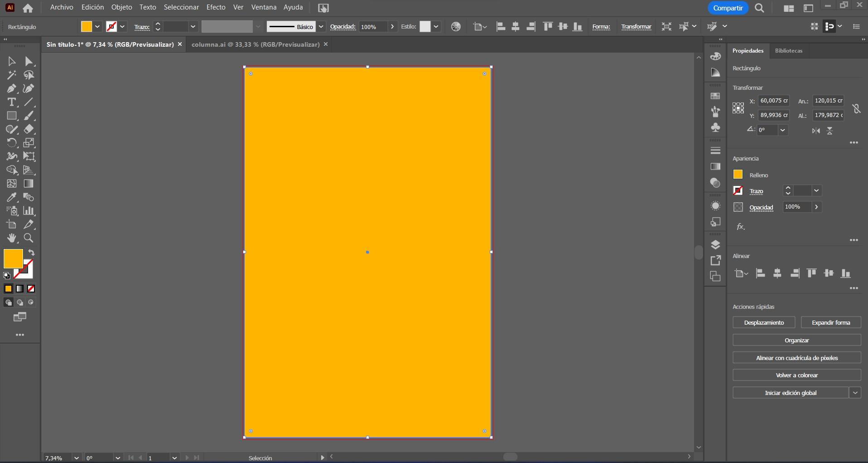Screen dimensions: 868x463
Task: Select the Pen tool
Action: point(12,88)
